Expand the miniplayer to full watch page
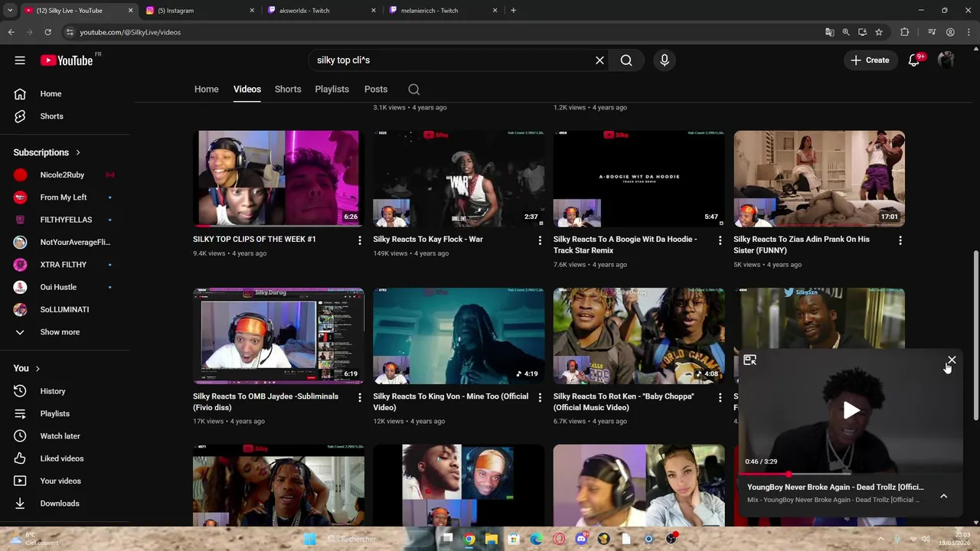 [x=750, y=360]
